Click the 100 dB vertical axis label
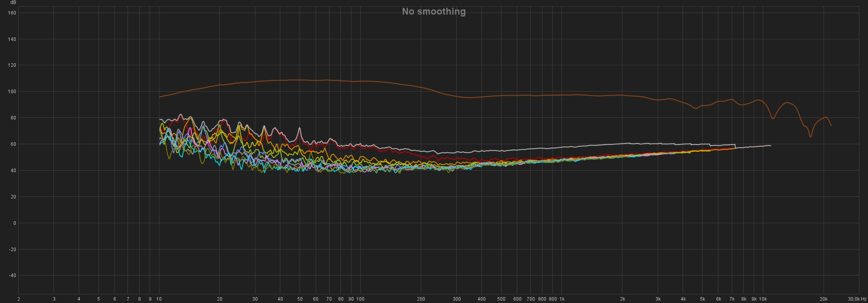 point(12,92)
